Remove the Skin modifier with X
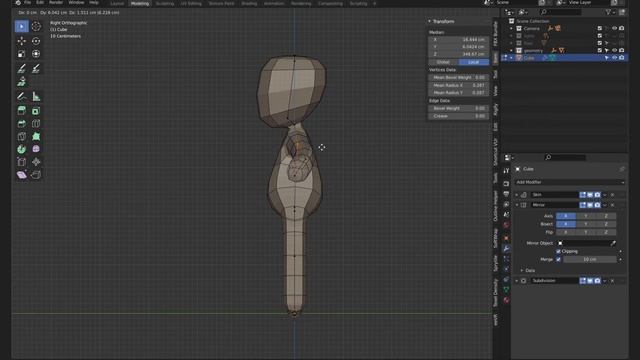 pyautogui.click(x=613, y=195)
